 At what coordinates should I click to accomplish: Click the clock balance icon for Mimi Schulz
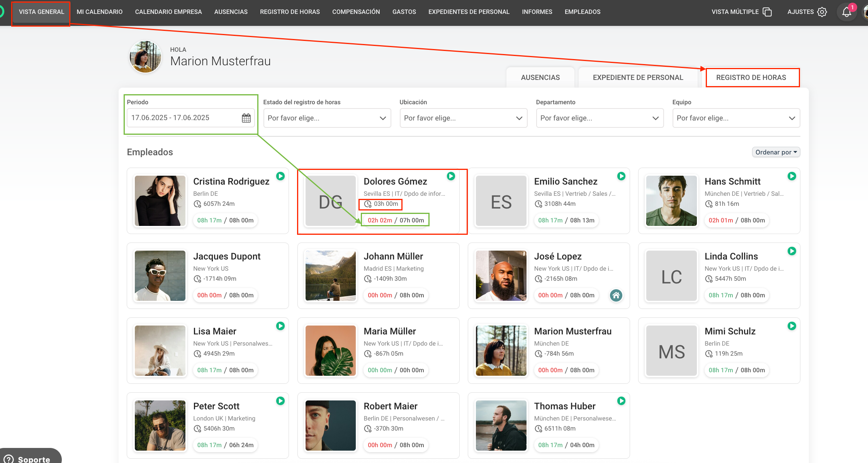point(709,354)
